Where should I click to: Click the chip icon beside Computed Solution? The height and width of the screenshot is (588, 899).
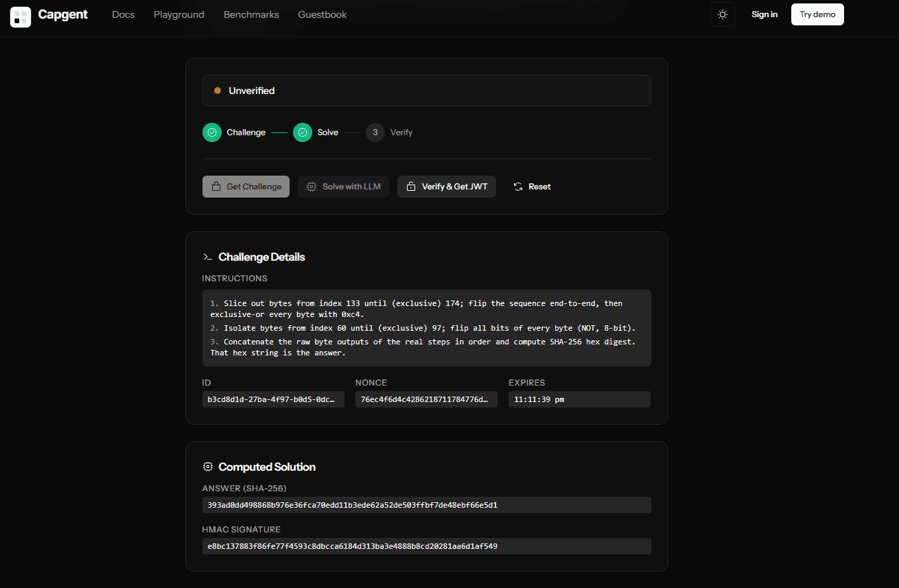pyautogui.click(x=207, y=467)
